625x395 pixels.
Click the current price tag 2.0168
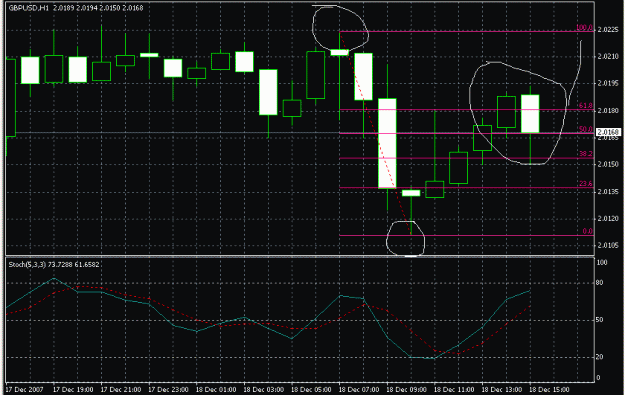coord(608,132)
